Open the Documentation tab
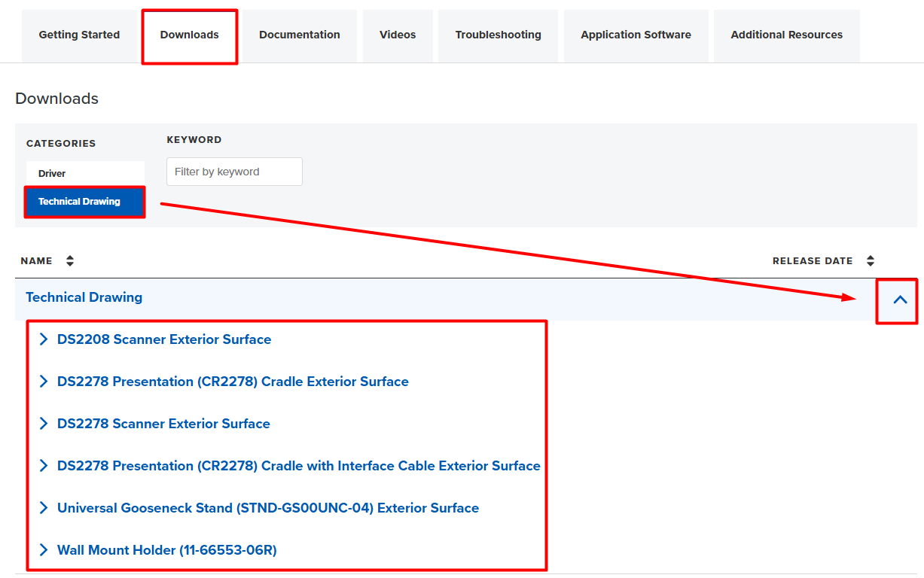 [x=299, y=35]
